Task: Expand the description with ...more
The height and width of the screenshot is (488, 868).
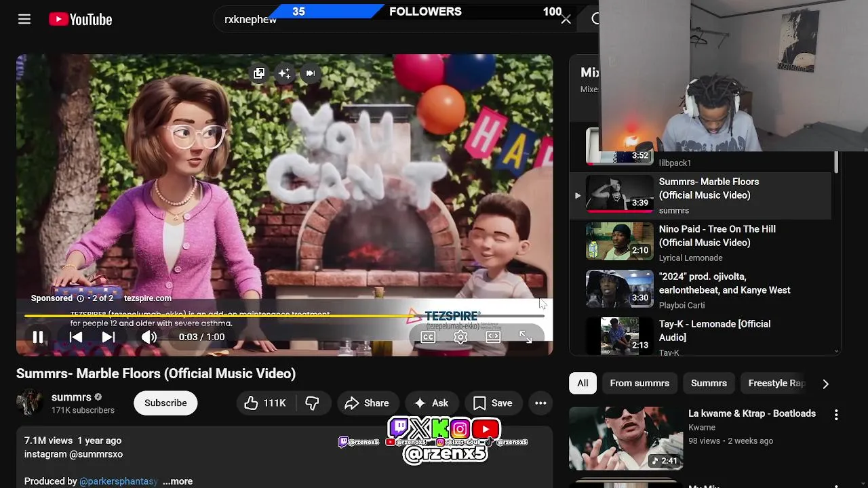Action: coord(178,481)
